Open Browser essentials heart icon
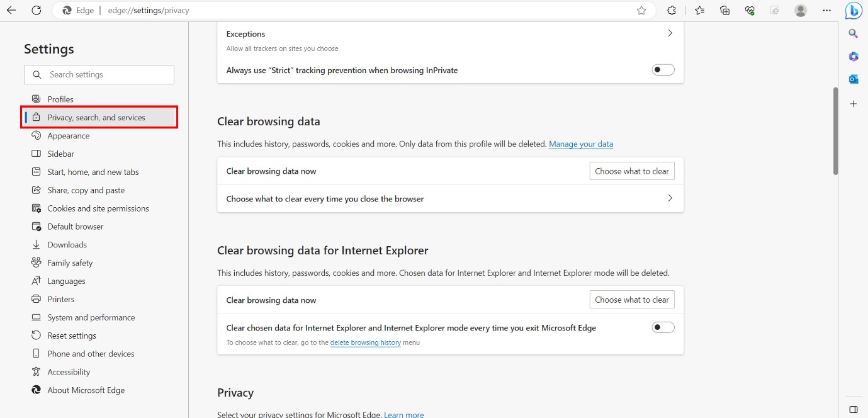868x418 pixels. 750,11
